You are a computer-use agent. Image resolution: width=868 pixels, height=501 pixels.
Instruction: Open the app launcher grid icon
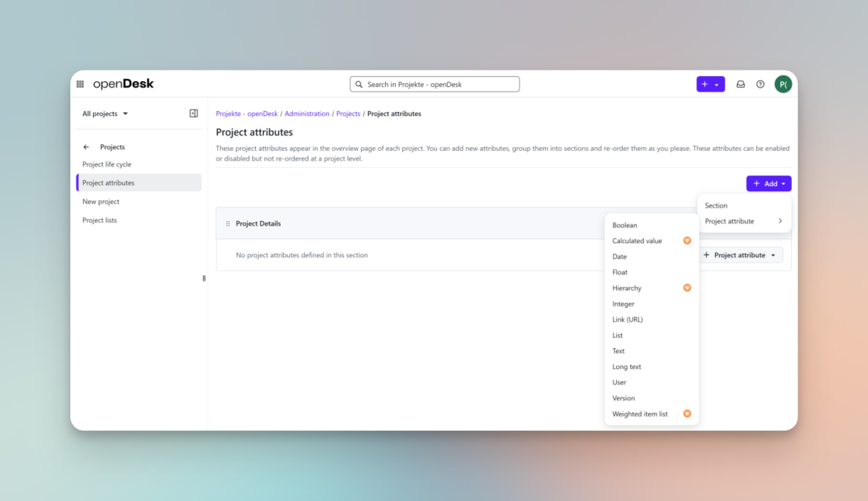click(80, 84)
